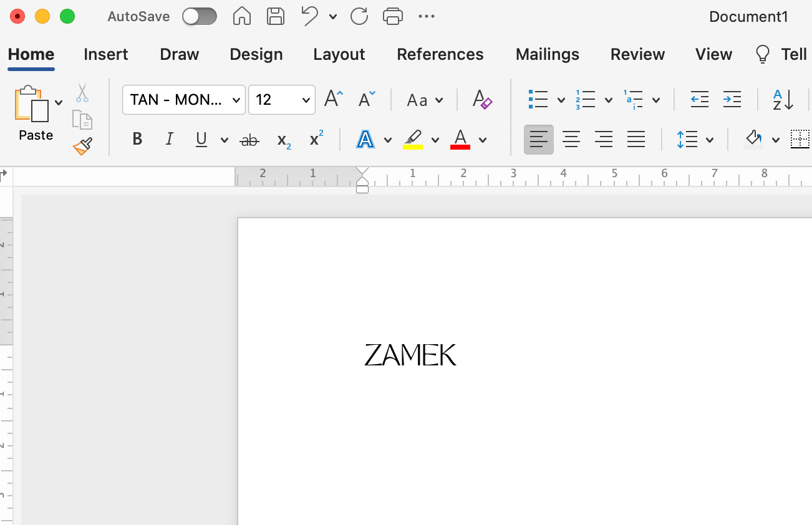The height and width of the screenshot is (525, 812).
Task: Open the Mailings ribbon tab
Action: pos(547,54)
